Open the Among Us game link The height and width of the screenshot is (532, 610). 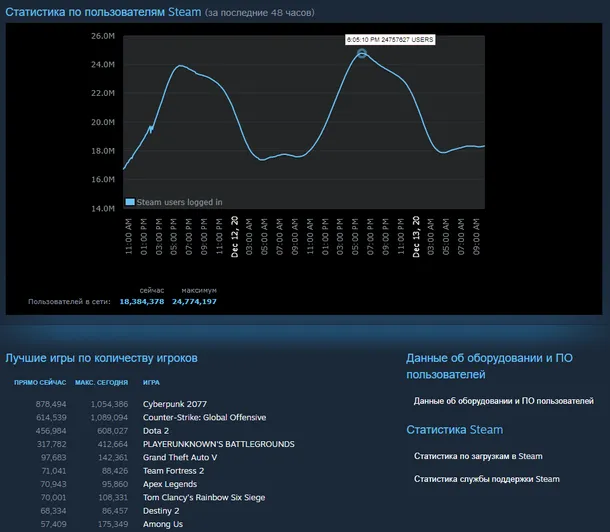click(x=163, y=524)
